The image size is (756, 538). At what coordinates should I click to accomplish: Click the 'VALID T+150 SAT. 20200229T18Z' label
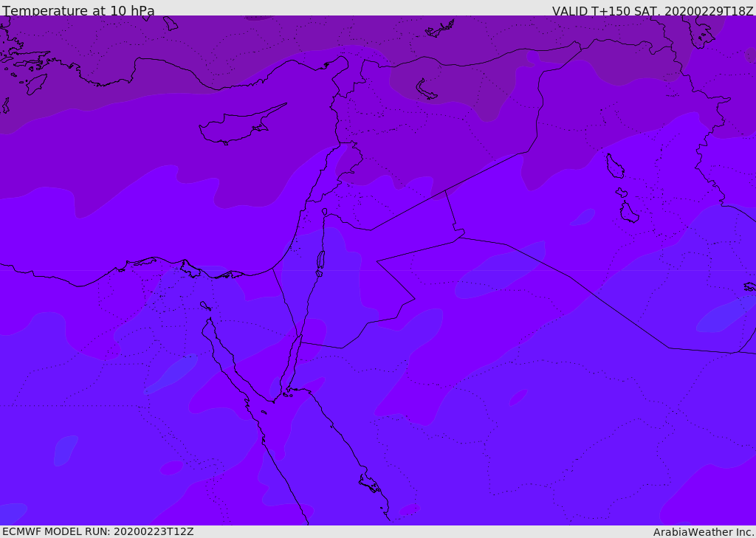(x=653, y=10)
